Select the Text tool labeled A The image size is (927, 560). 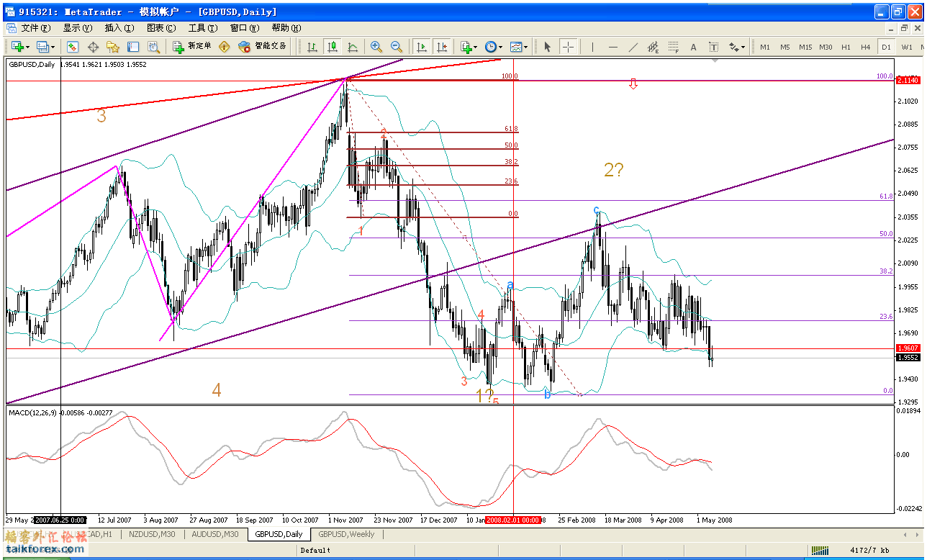click(x=693, y=47)
